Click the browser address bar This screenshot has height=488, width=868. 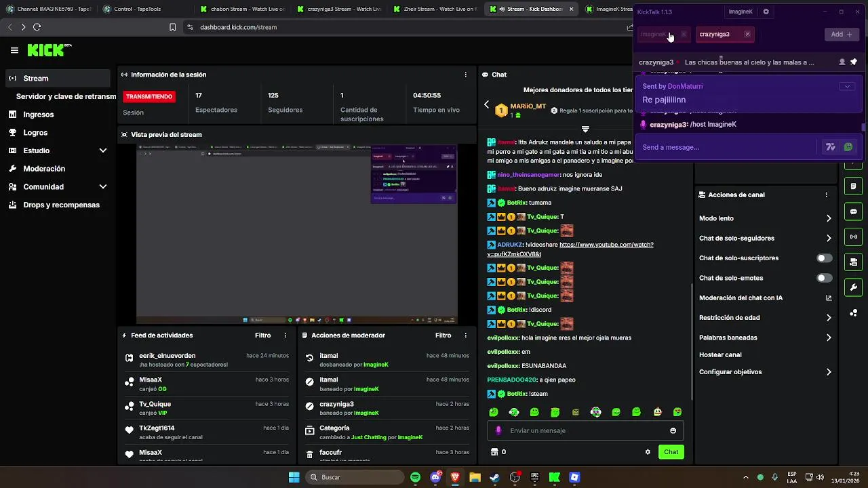[x=407, y=27]
